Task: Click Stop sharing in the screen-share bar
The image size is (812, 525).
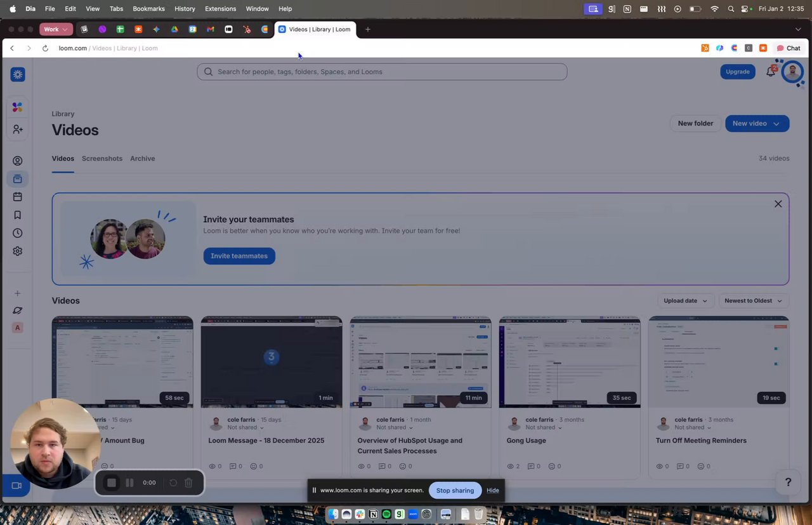Action: pyautogui.click(x=455, y=491)
